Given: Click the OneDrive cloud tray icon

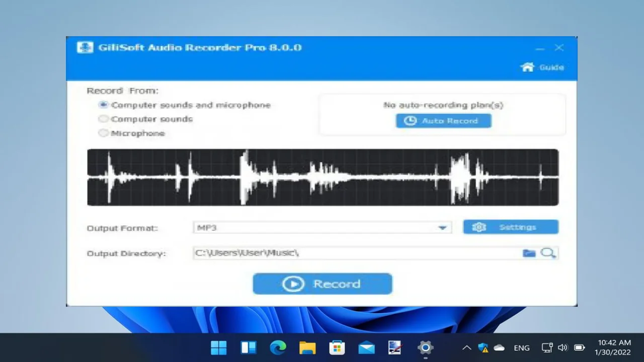Looking at the screenshot, I should point(499,347).
